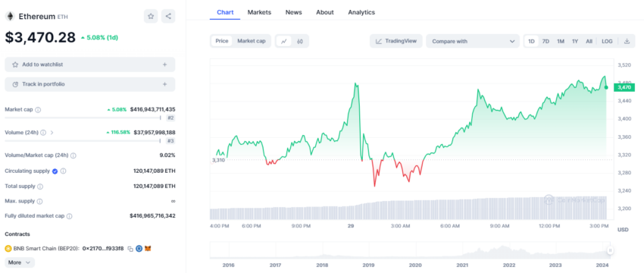Screen dimensions: 644x273
Task: Open the Compare with dropdown
Action: 473,41
